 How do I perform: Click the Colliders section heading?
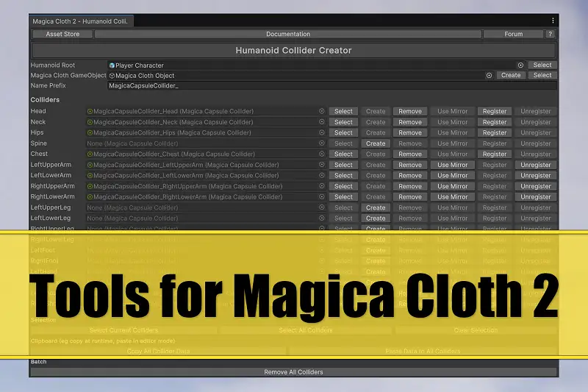point(45,100)
